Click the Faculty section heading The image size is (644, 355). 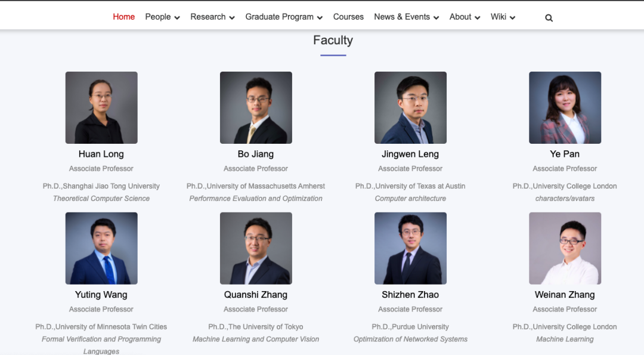coord(333,40)
